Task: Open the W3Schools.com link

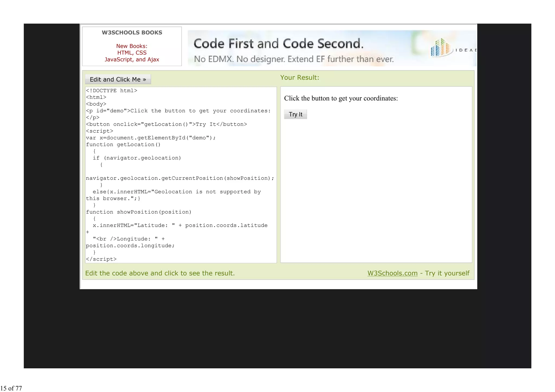Action: [x=392, y=273]
